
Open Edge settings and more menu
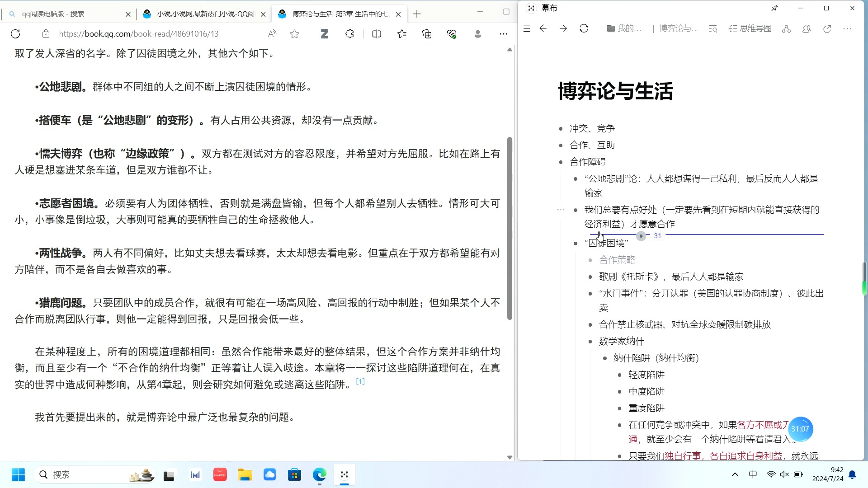tap(503, 34)
